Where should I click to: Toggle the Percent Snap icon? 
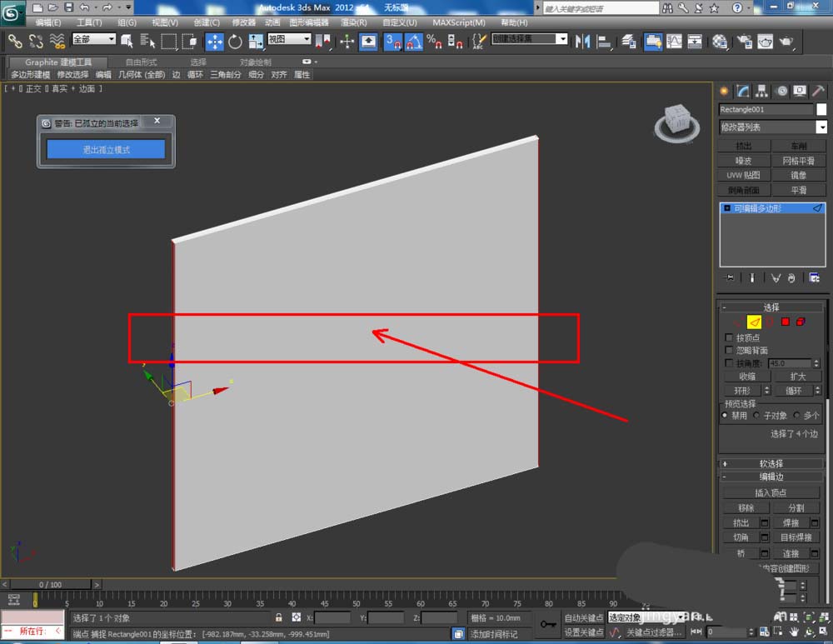tap(434, 42)
